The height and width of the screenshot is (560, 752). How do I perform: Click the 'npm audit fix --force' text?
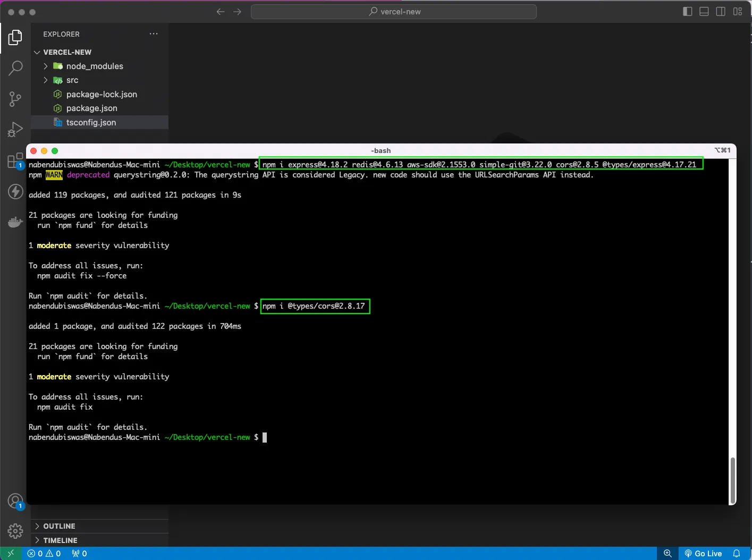(82, 276)
